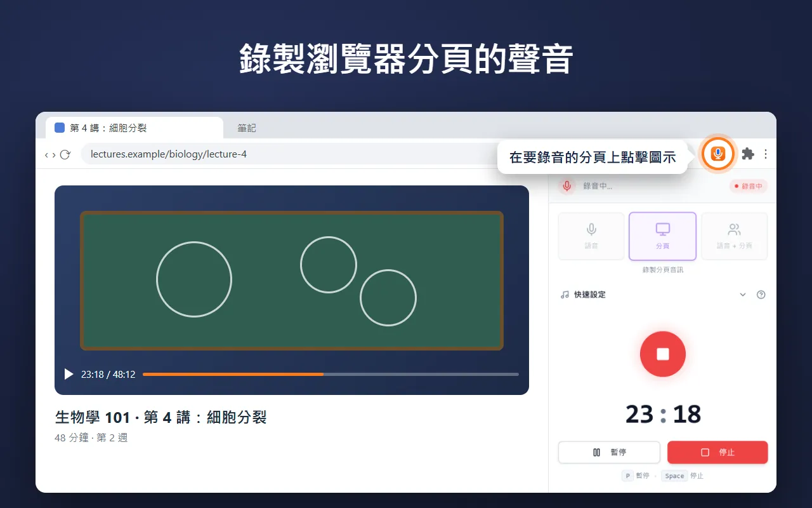
Task: Click the 錄製分頁音訊 caption
Action: 663,270
